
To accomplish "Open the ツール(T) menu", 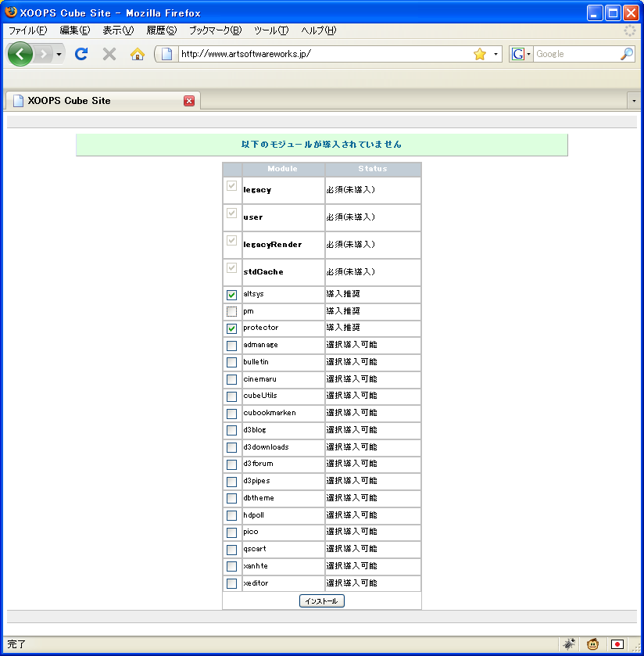I will coord(271,30).
